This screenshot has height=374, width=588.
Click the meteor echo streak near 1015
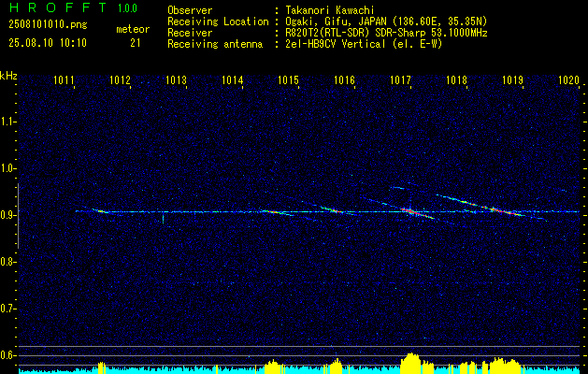pos(277,212)
